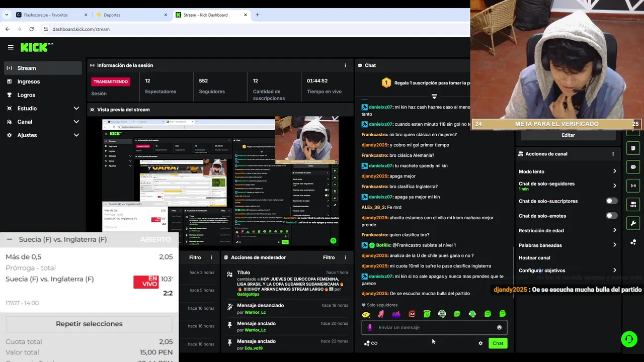
Task: Click the Edu_vq19 moderator username
Action: click(x=253, y=348)
